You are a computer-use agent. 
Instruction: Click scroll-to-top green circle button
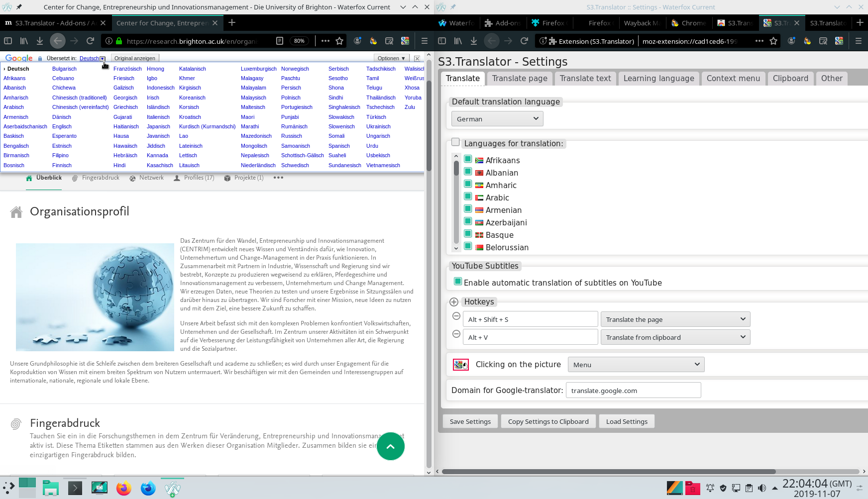pyautogui.click(x=391, y=446)
